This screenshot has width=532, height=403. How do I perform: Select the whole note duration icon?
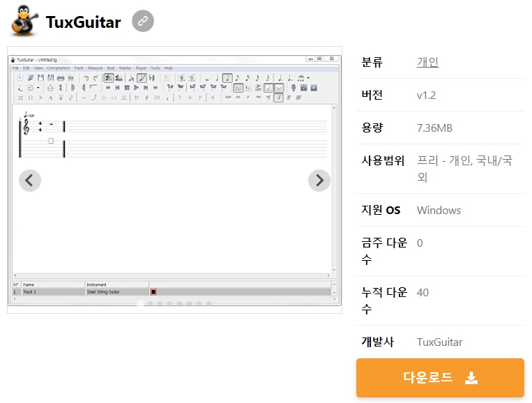[x=206, y=79]
